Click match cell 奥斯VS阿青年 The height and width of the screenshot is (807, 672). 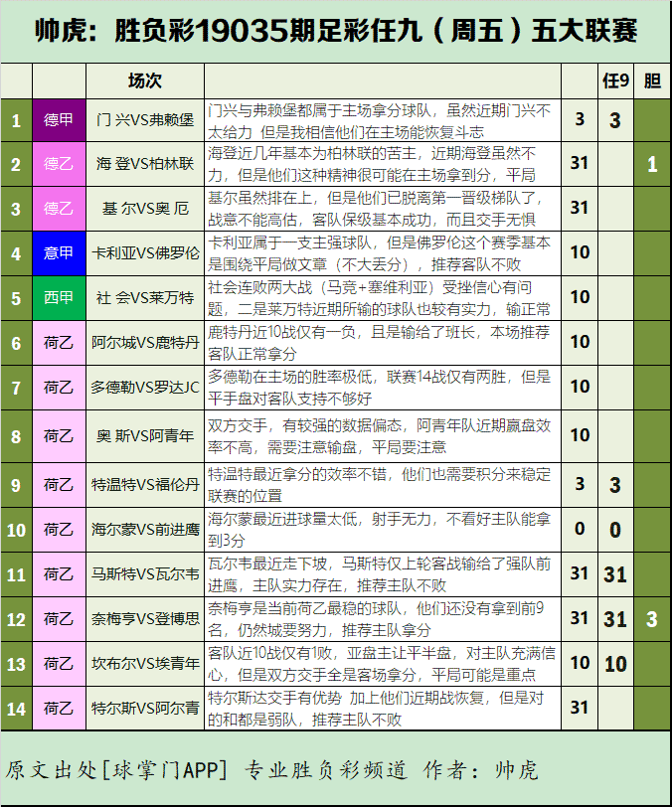[145, 436]
